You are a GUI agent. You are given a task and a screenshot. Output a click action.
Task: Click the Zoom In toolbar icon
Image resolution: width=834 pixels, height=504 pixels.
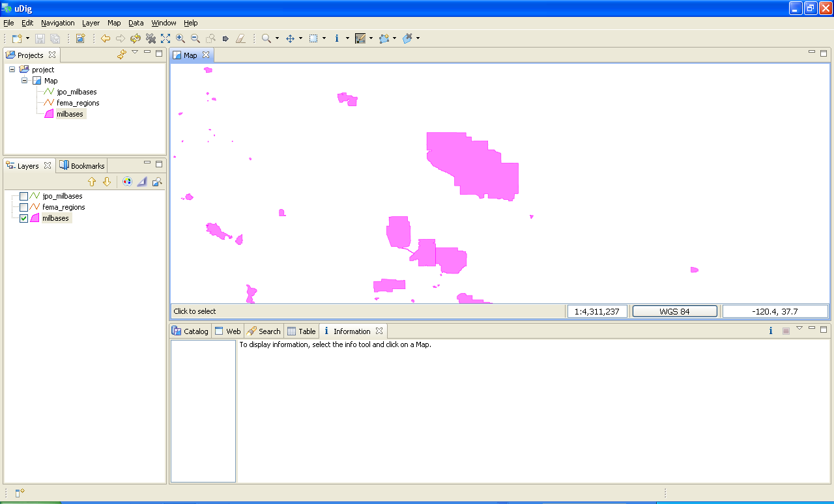pyautogui.click(x=180, y=38)
